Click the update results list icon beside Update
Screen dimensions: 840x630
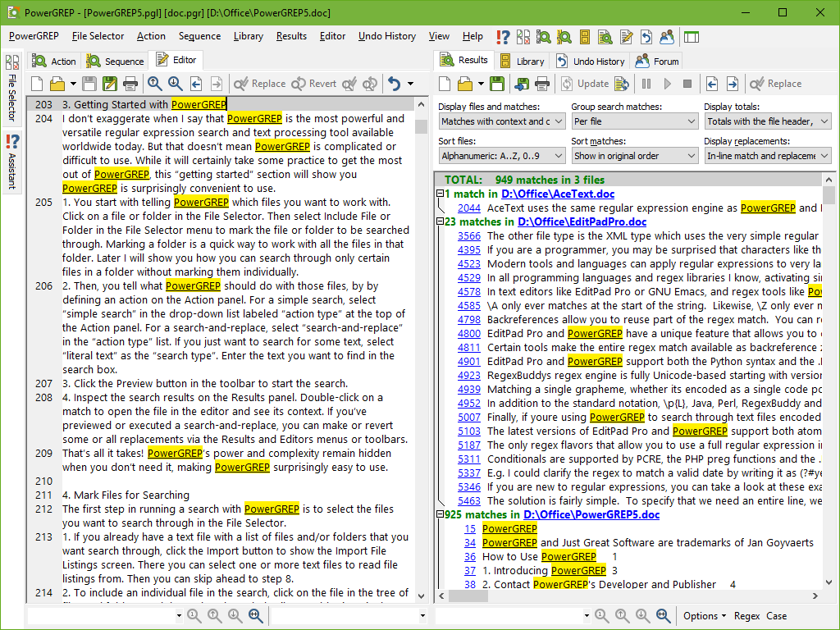coord(622,84)
